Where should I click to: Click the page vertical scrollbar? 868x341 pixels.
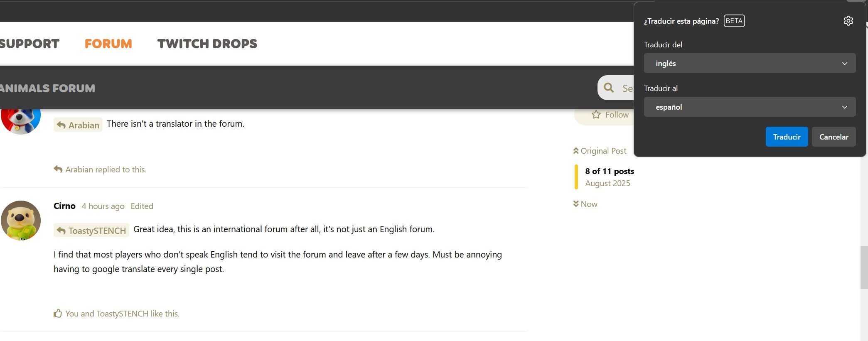[x=864, y=267]
